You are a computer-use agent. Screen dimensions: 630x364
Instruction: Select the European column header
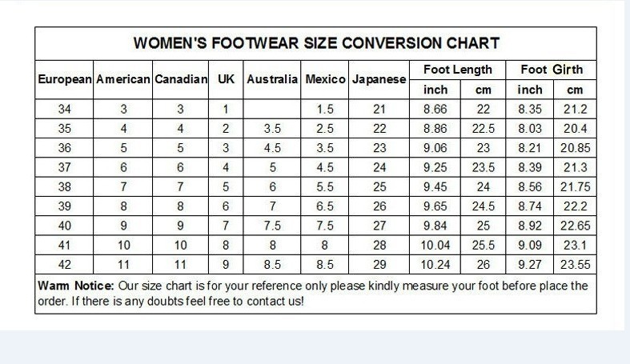coord(64,79)
